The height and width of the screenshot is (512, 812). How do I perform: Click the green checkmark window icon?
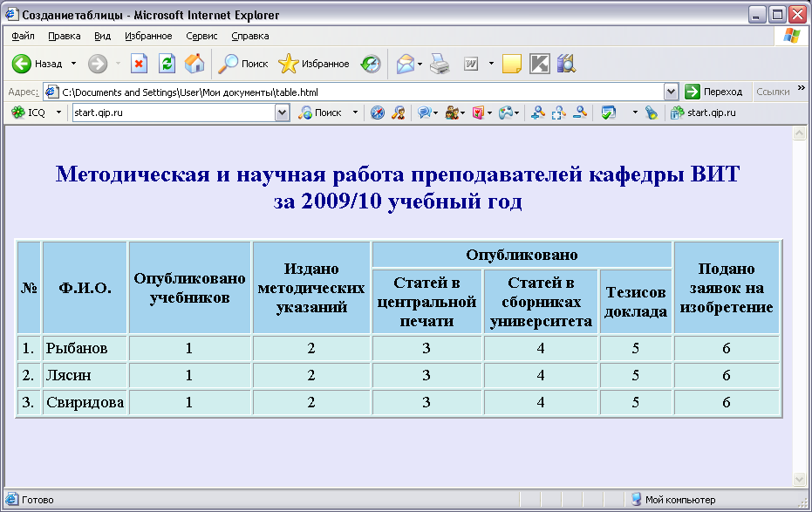(x=609, y=113)
